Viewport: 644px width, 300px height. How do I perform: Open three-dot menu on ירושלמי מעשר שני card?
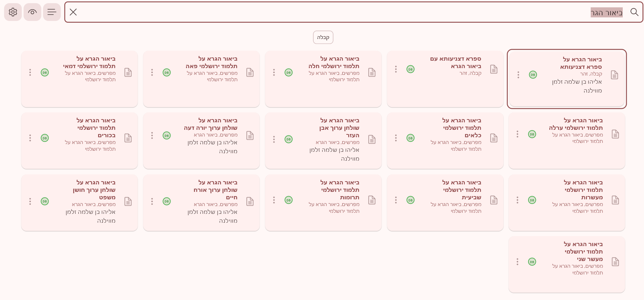tap(517, 262)
